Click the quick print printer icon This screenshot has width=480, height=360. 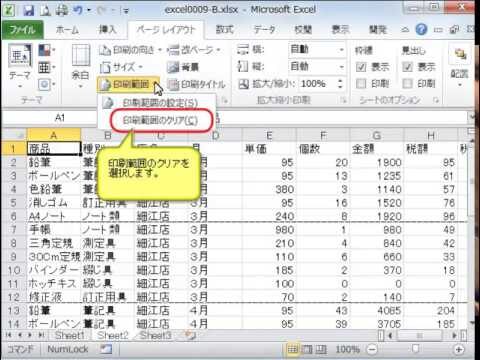click(x=62, y=10)
